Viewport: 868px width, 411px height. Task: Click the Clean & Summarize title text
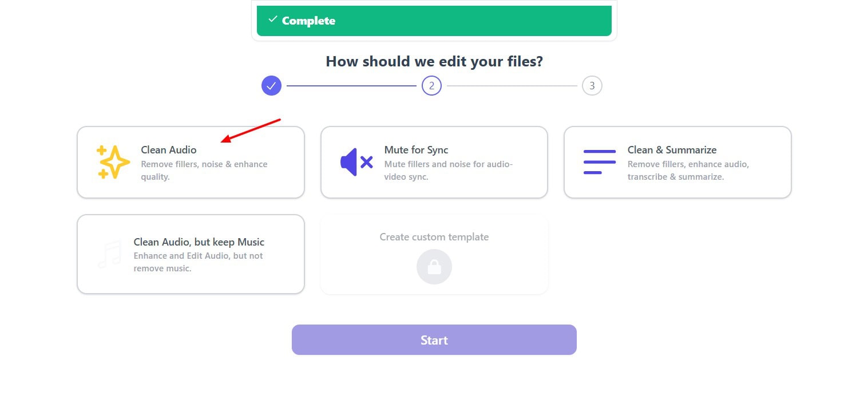coord(672,150)
